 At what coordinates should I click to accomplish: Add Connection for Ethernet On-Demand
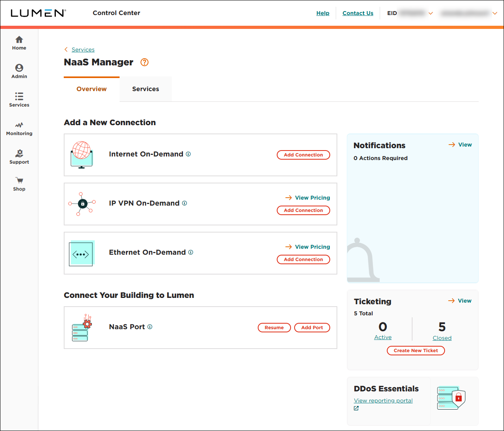pyautogui.click(x=303, y=259)
